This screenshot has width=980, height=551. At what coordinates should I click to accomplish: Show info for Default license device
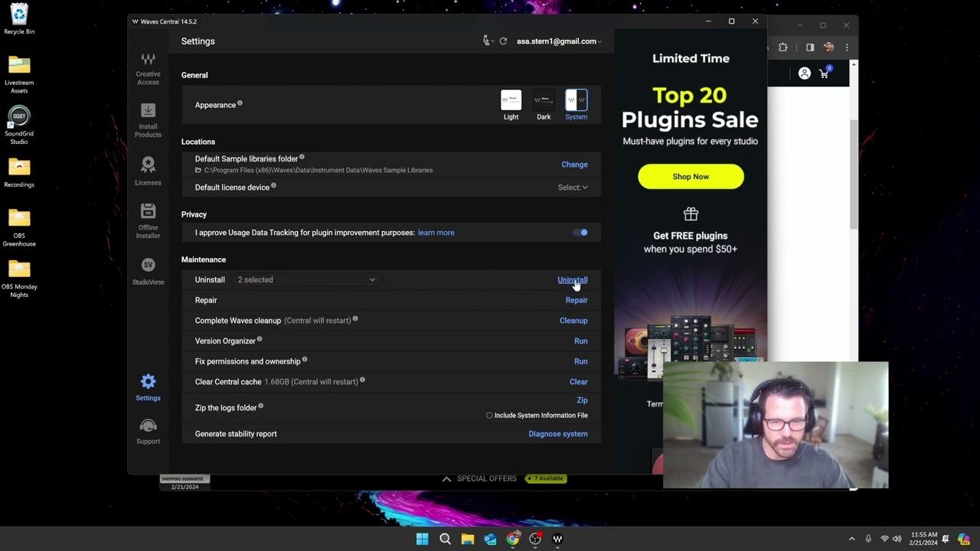(x=273, y=185)
